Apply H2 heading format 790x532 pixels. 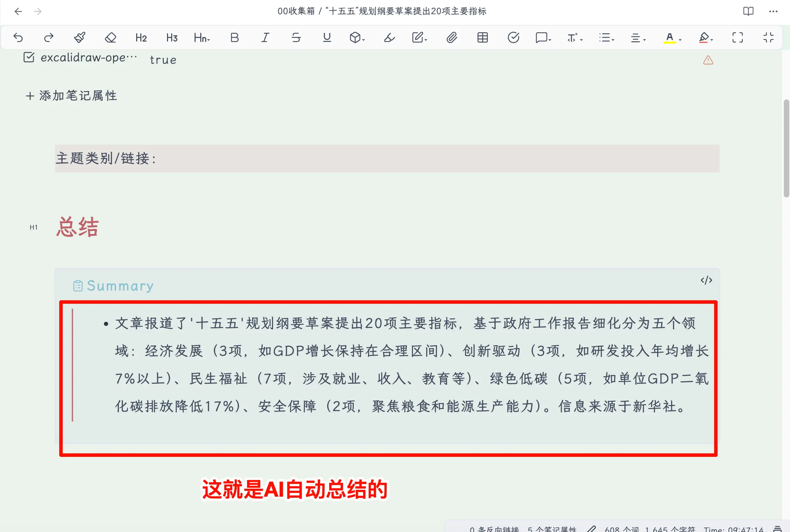pyautogui.click(x=141, y=37)
